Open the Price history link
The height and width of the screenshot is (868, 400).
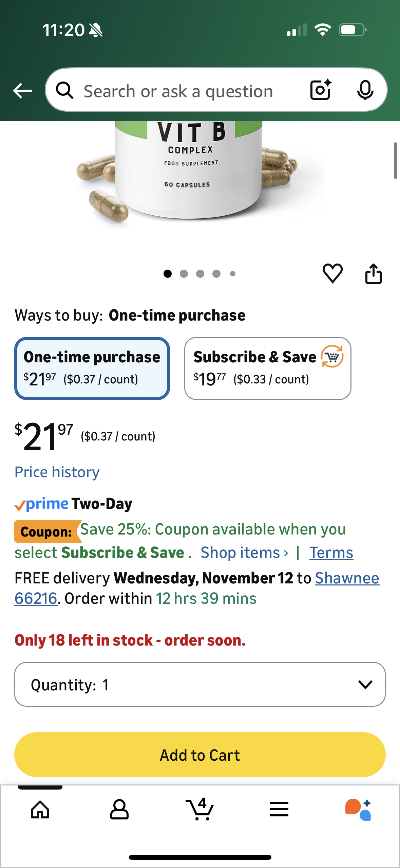click(57, 472)
